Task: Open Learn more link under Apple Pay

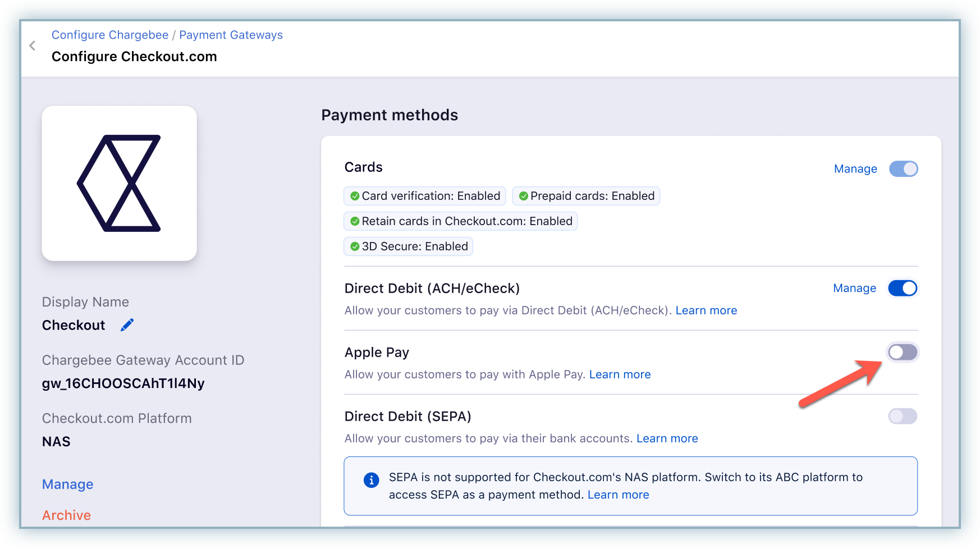Action: [620, 375]
